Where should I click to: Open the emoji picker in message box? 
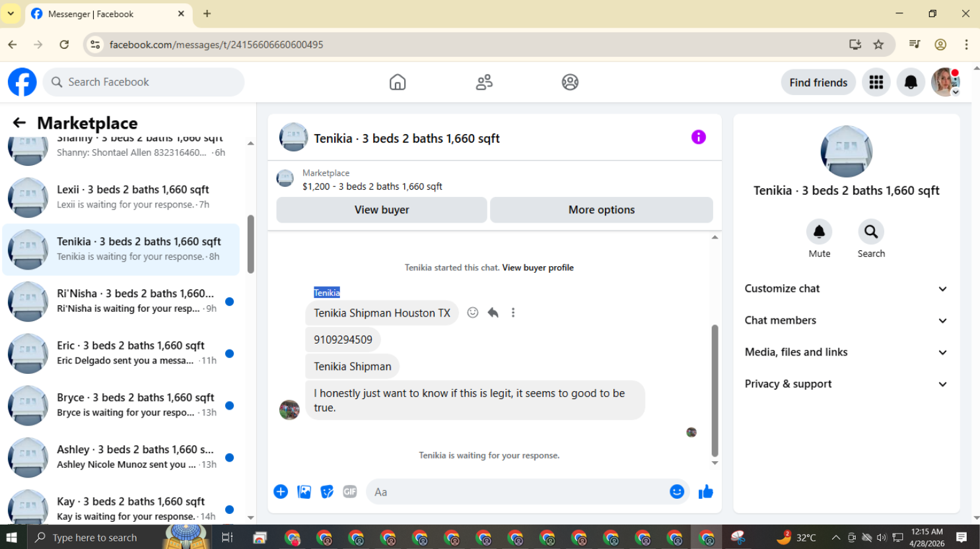coord(677,492)
